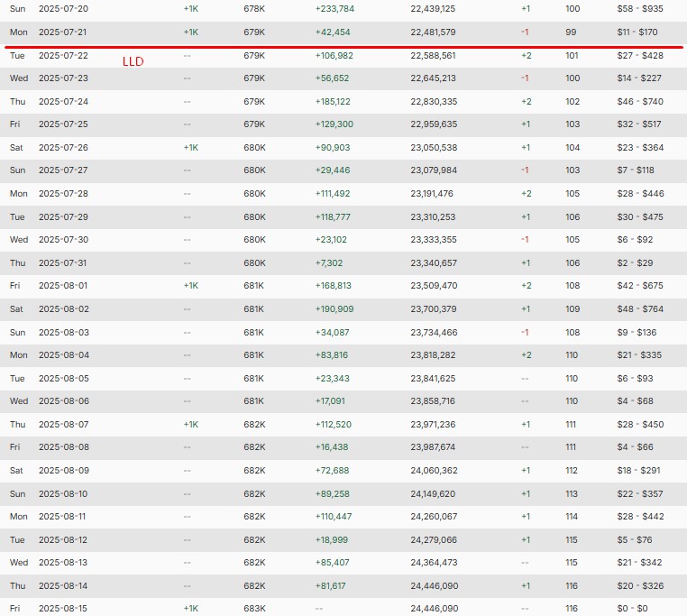The height and width of the screenshot is (616, 687).
Task: Click total views 22,439,125
Action: coord(433,9)
